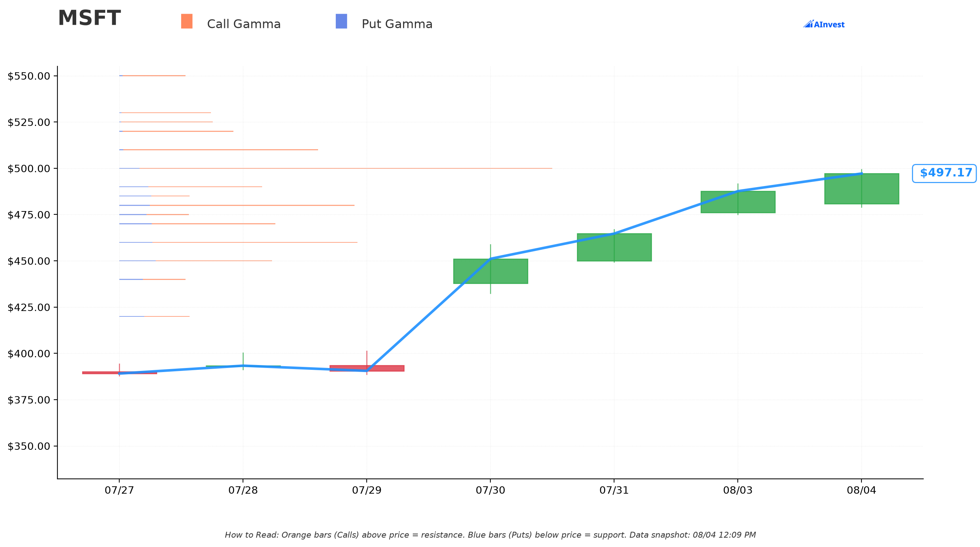Screen dimensions: 980x547
Task: Click the $525.00 y-axis label
Action: coord(29,123)
